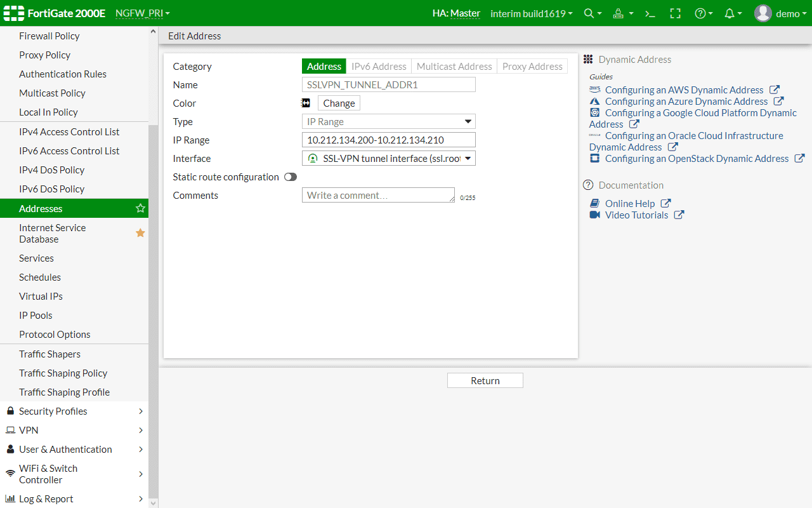The height and width of the screenshot is (508, 812).
Task: Click the VPN laptop icon
Action: pyautogui.click(x=10, y=430)
